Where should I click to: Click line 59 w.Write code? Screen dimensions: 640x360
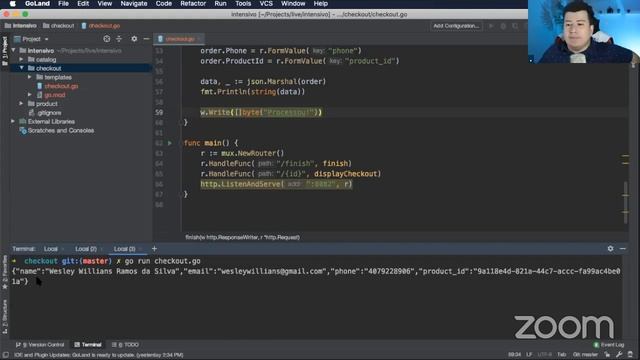click(261, 112)
